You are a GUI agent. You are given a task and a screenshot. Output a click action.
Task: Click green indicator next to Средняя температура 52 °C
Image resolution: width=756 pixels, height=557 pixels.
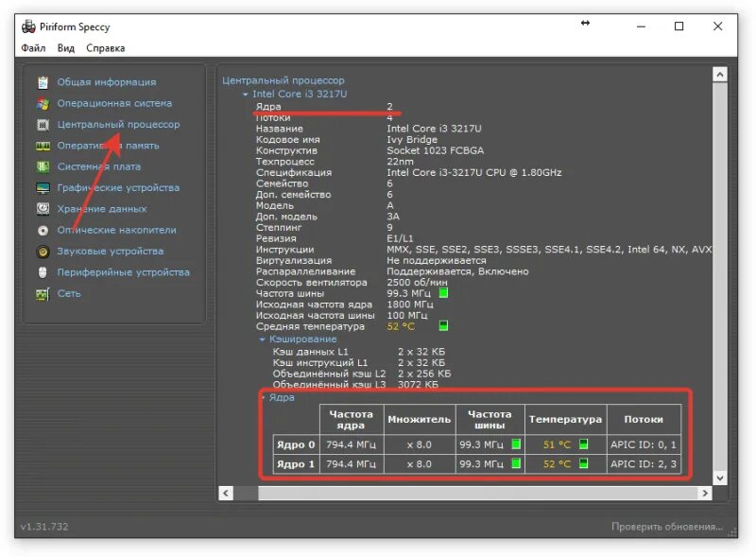(x=443, y=326)
